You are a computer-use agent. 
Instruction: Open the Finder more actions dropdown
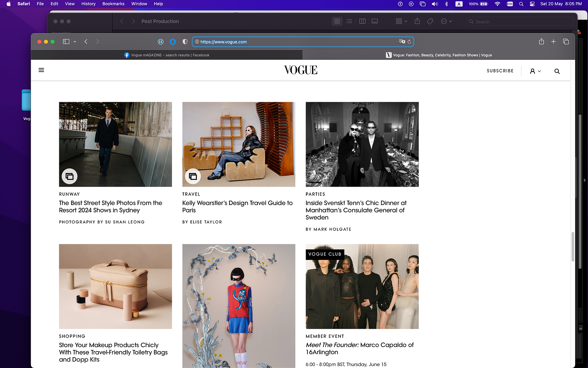click(x=446, y=21)
